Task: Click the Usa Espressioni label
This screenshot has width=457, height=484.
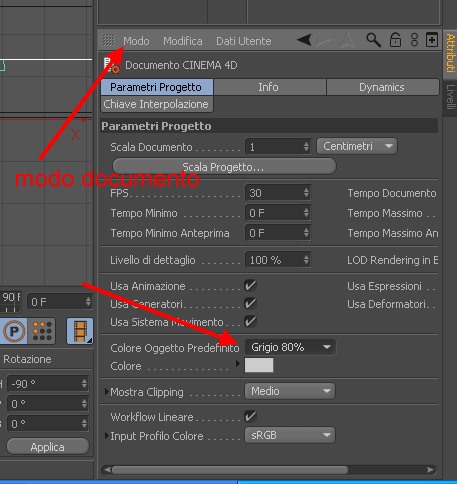Action: [x=384, y=286]
